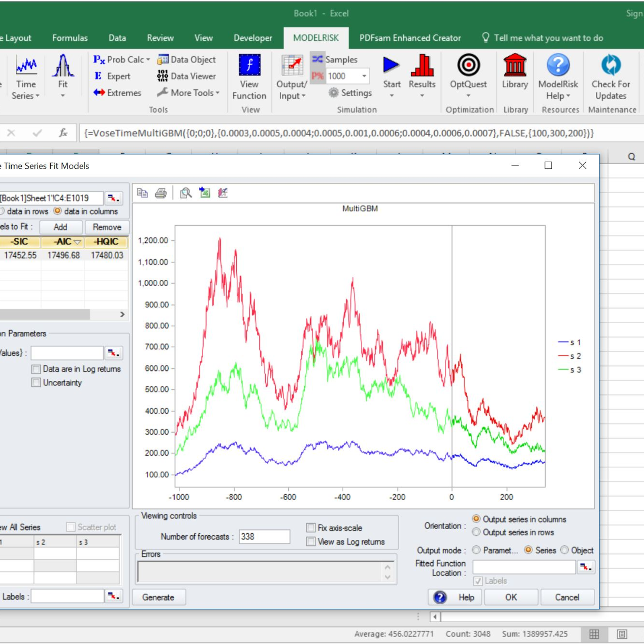Screen dimensions: 644x644
Task: Click the s 1 blue legend entry
Action: [x=570, y=343]
